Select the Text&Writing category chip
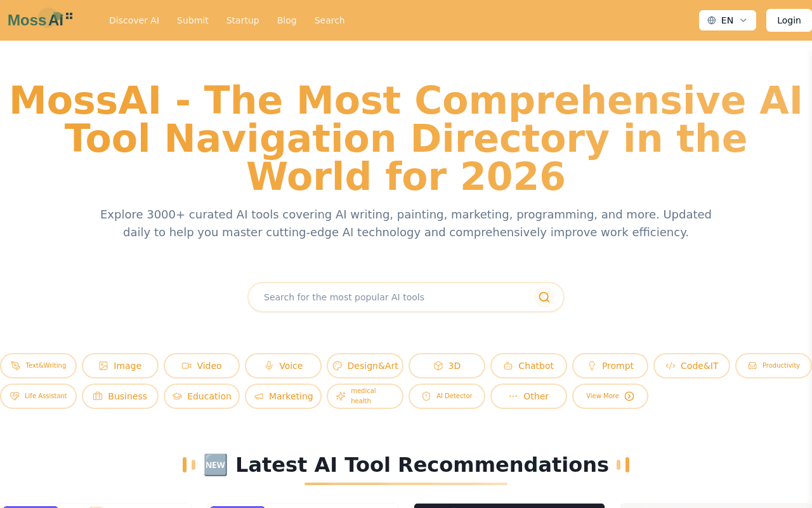 click(x=38, y=366)
